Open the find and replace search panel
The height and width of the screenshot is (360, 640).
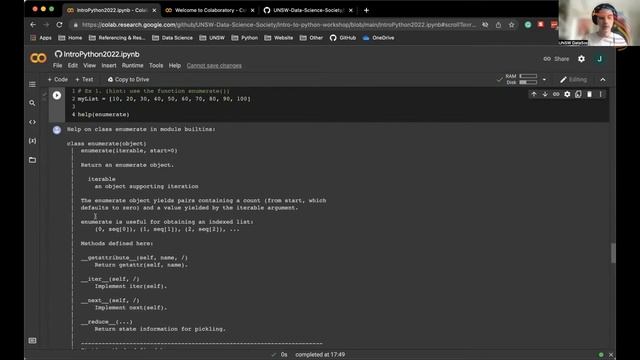pos(32,103)
